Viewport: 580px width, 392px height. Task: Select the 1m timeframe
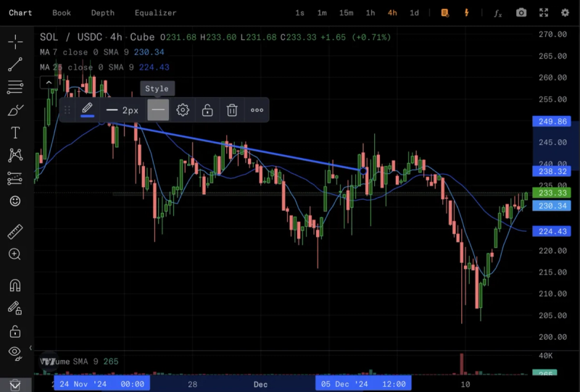pos(322,13)
